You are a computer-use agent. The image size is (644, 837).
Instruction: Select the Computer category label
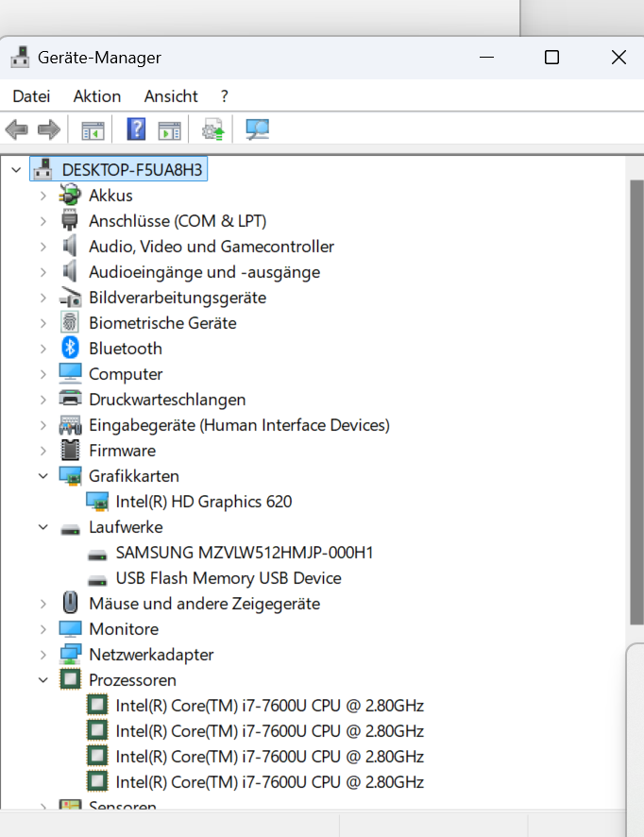click(x=126, y=374)
